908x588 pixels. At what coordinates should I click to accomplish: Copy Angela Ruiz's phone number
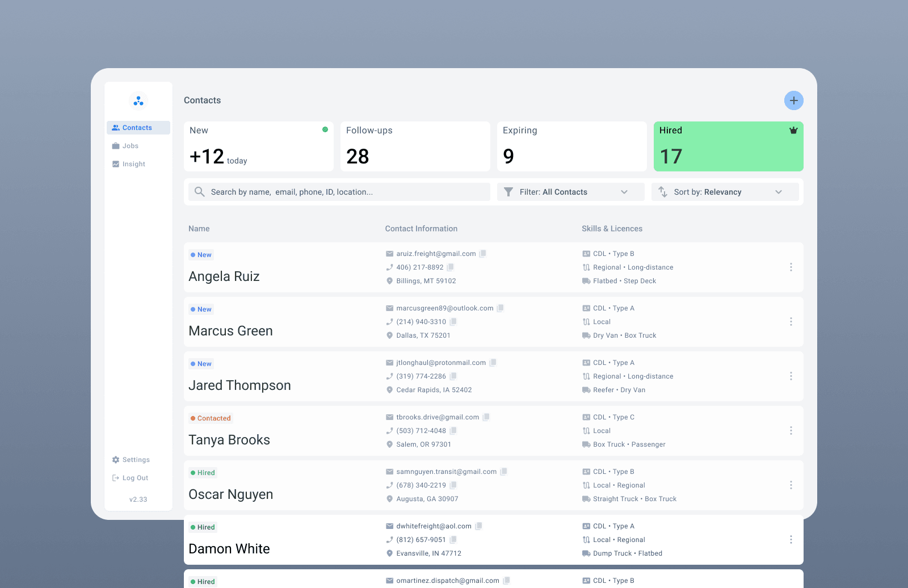coord(451,267)
